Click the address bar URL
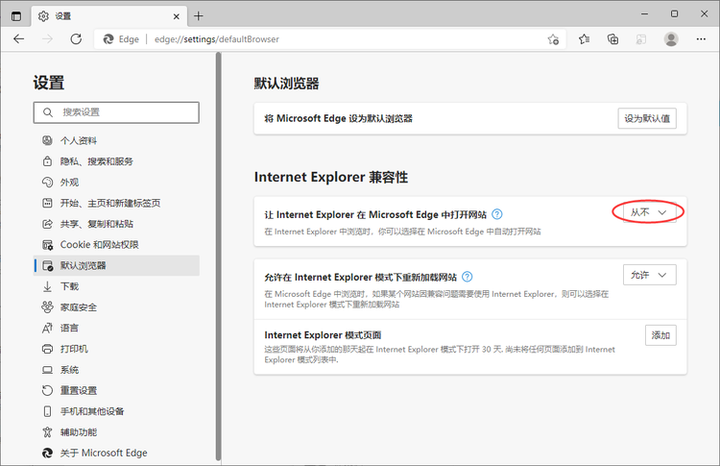This screenshot has width=720, height=466. point(217,39)
